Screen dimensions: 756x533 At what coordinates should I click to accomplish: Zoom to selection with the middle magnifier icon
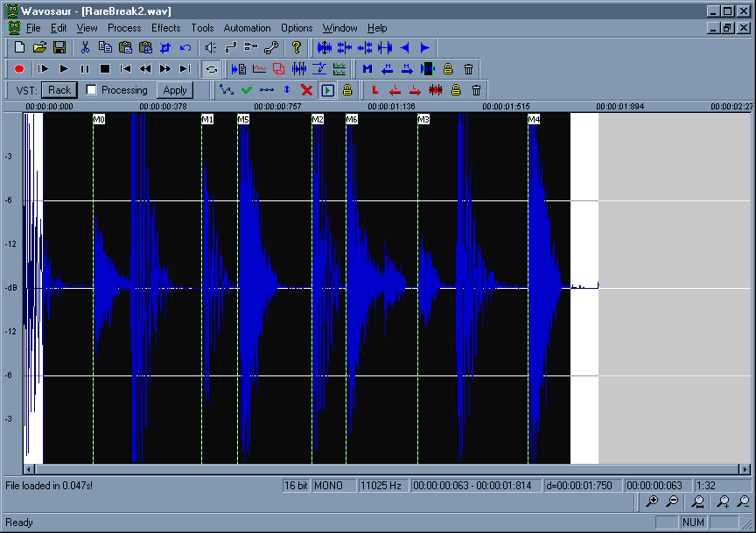pos(698,501)
